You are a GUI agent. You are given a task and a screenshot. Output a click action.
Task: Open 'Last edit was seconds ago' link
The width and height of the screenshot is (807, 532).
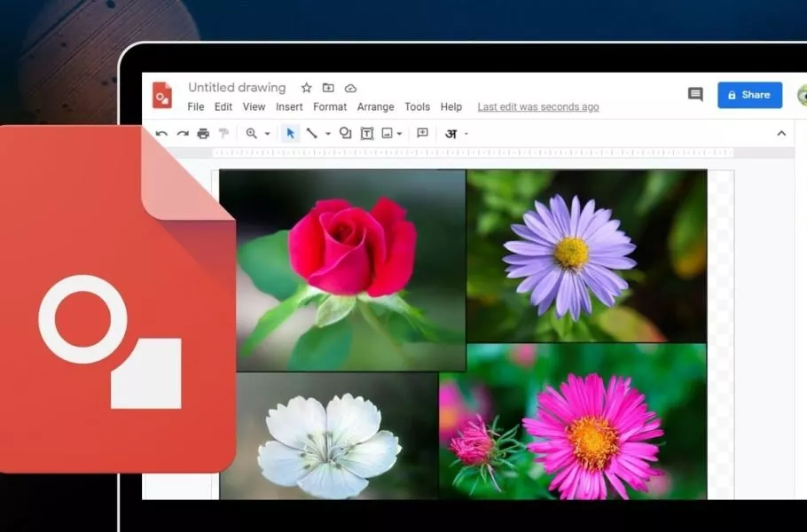tap(537, 106)
